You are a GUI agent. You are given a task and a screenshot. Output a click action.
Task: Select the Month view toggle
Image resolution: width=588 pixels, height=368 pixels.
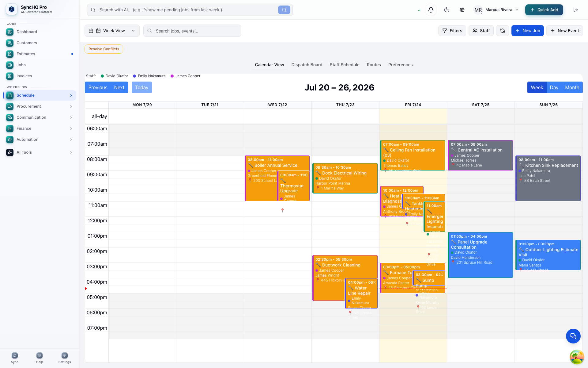click(572, 87)
